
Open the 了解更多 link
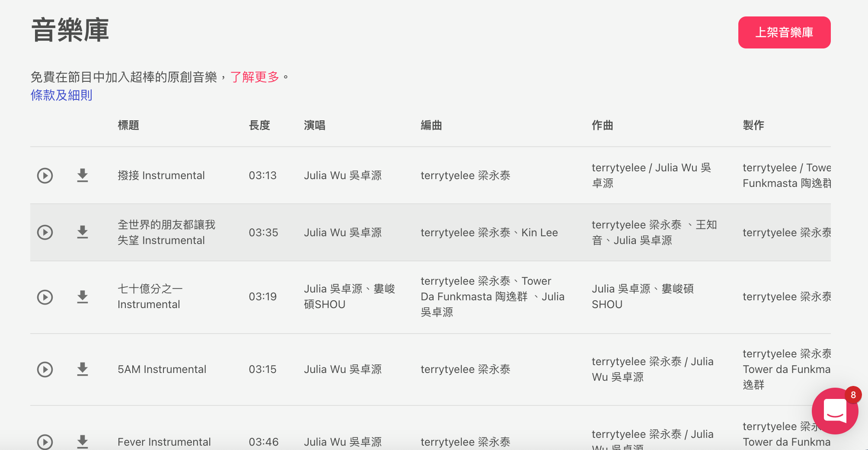255,77
